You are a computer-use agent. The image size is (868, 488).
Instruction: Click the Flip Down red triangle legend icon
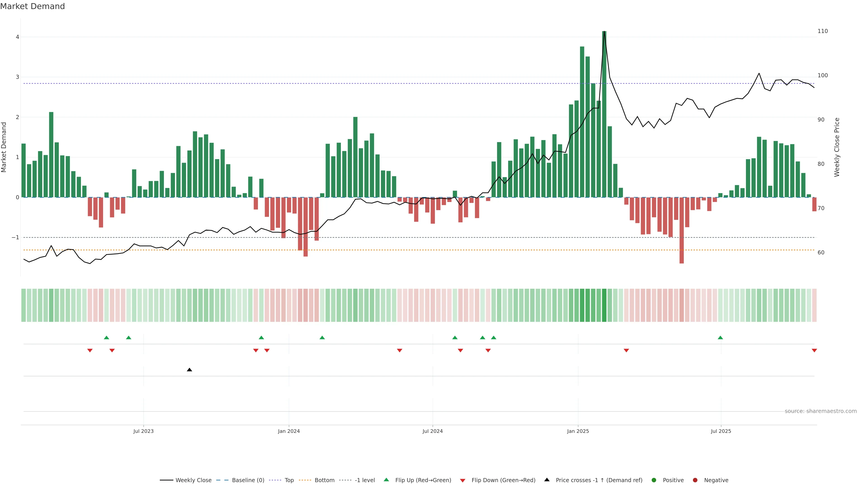463,481
